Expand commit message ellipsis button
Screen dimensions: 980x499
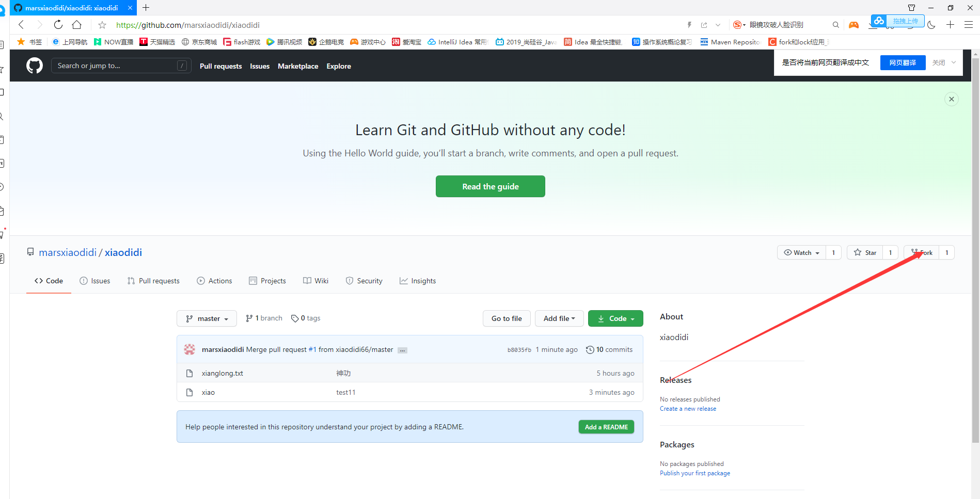402,350
